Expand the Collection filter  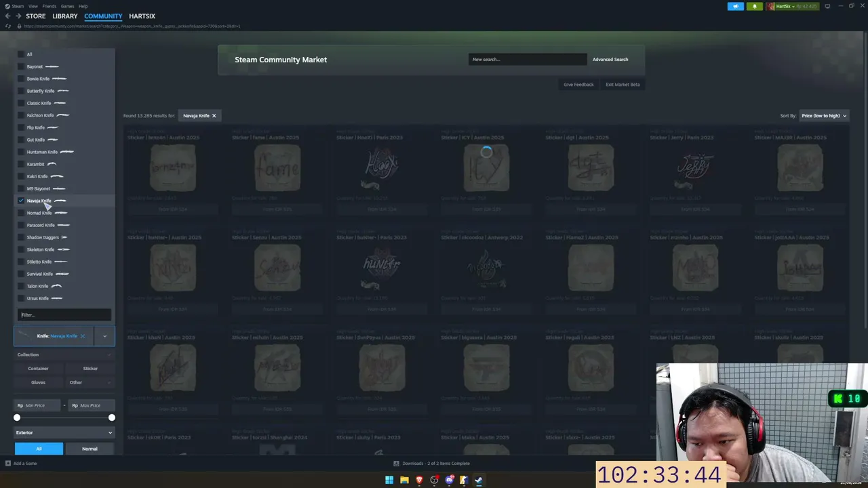[64, 354]
